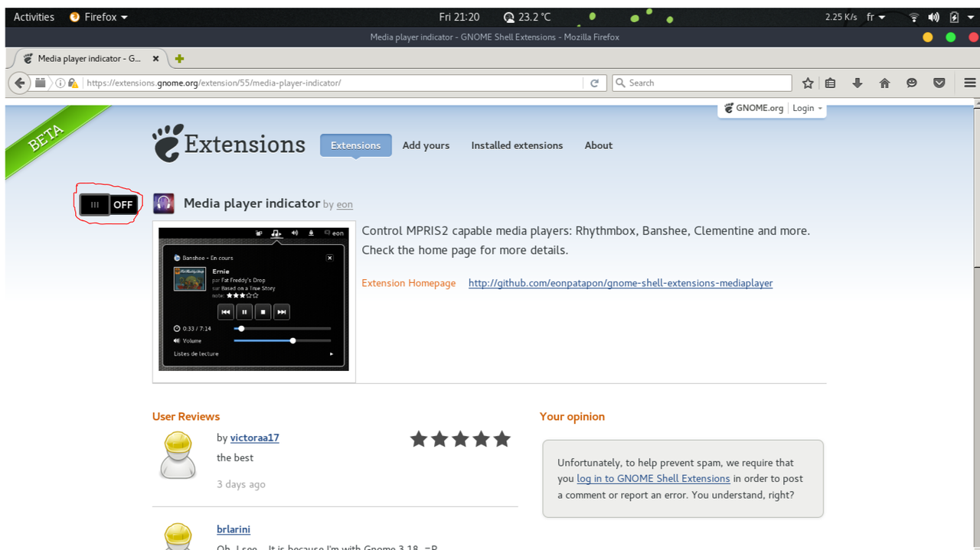Expand the system status menu arrow
Viewport: 980px width, 550px height.
coord(972,17)
